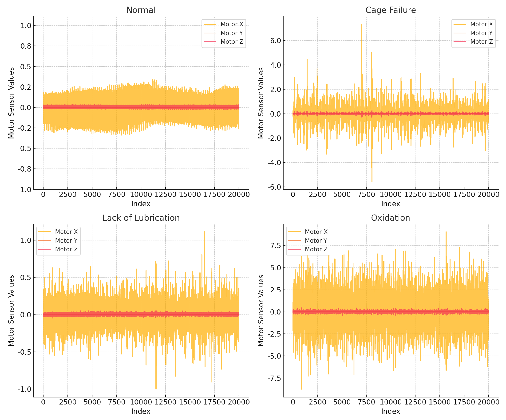
Task: Click Index axis label under Normal plot
Action: click(x=141, y=204)
